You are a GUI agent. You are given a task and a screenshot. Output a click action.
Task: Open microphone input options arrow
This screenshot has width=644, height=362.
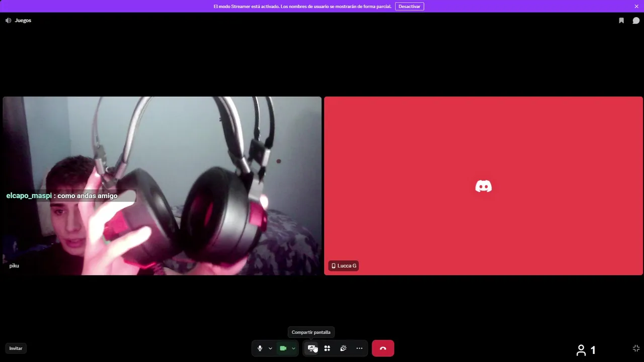click(x=270, y=348)
